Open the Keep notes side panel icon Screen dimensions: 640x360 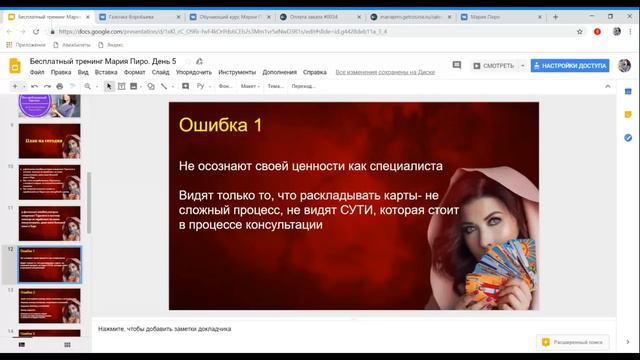628,115
